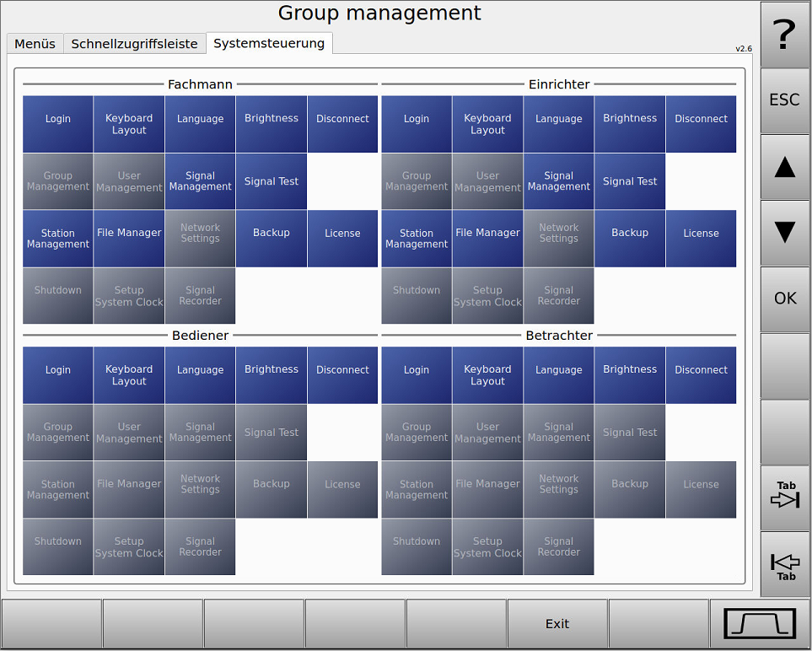812x651 pixels.
Task: Select the Systemsteuerung tab
Action: [269, 43]
